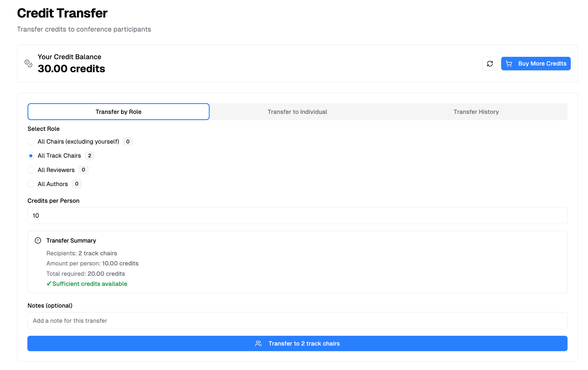Screen dimensions: 588x370
Task: Select the All Track Chairs radio
Action: (x=31, y=156)
